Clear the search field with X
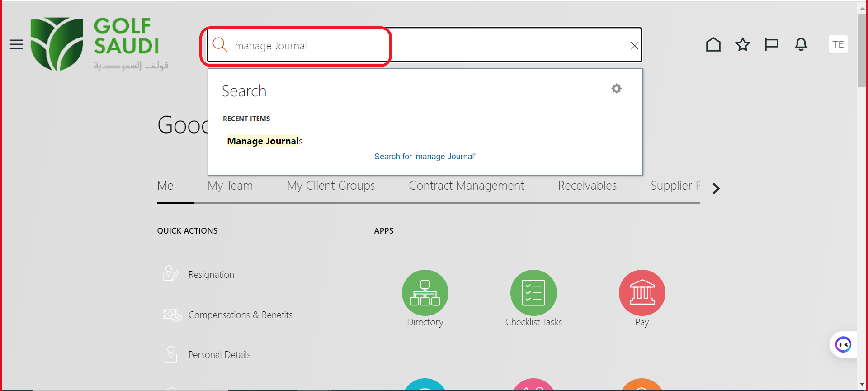This screenshot has width=868, height=391. 634,45
